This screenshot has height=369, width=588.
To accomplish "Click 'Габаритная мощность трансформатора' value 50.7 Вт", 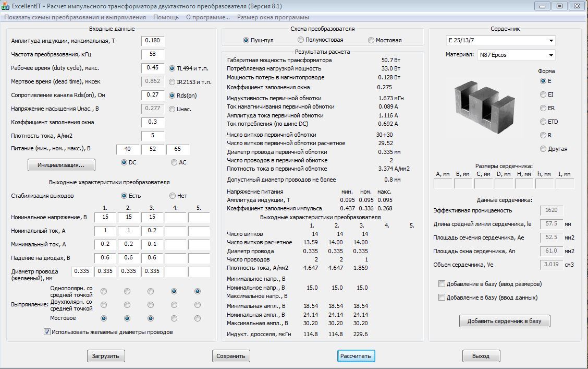I will 391,60.
